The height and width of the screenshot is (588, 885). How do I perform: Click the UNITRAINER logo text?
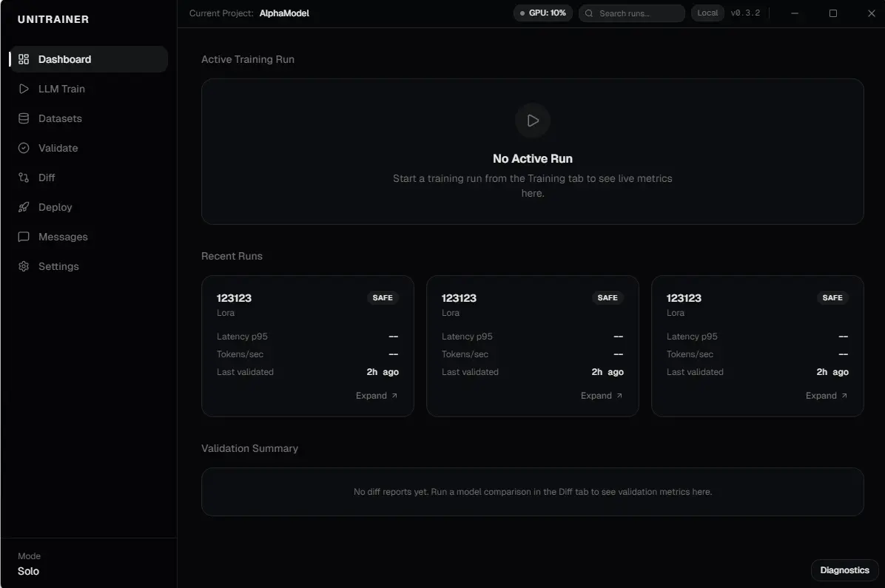(x=53, y=19)
